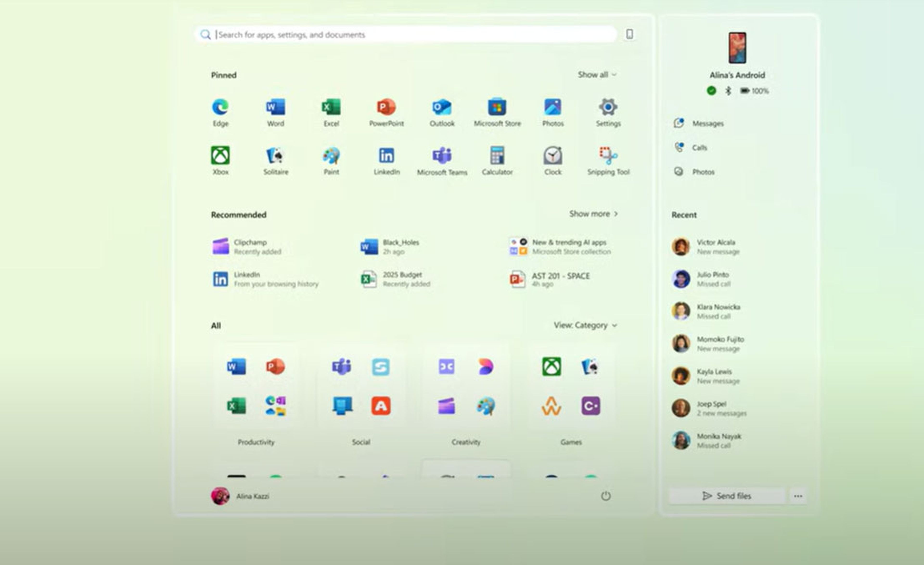The image size is (924, 565).
Task: Launch Word in the Productivity group
Action: pyautogui.click(x=237, y=366)
